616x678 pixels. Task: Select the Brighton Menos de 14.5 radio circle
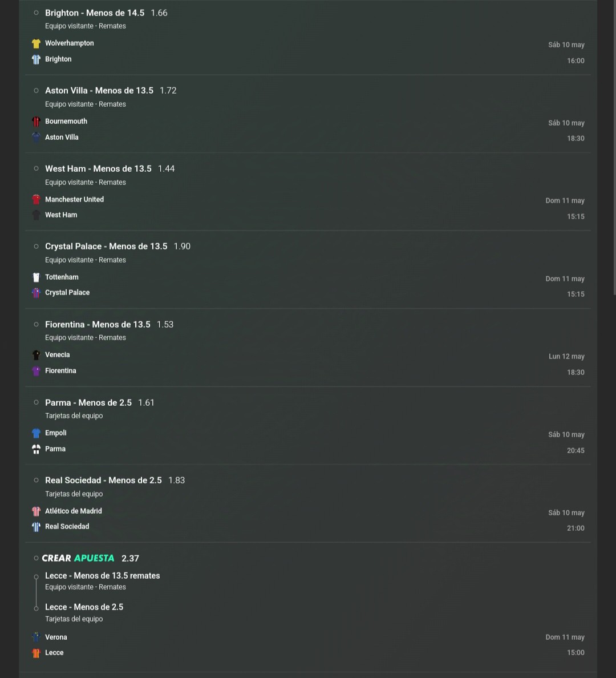[37, 13]
